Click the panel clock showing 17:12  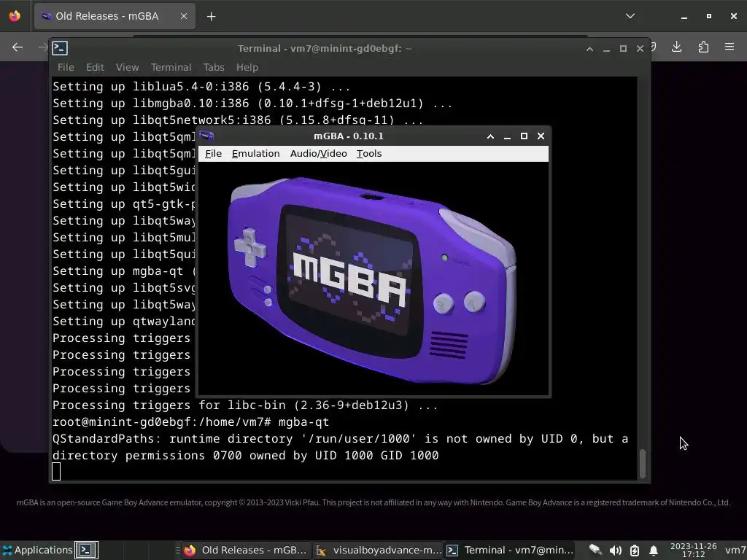coord(693,550)
